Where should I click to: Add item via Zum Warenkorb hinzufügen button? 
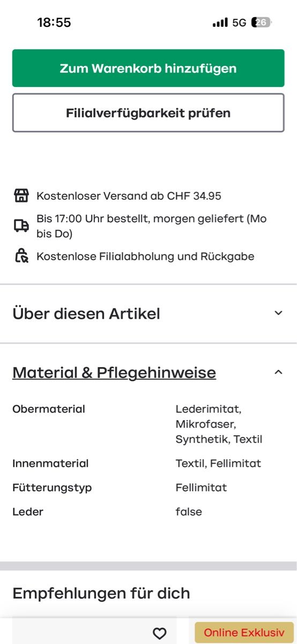coord(148,68)
